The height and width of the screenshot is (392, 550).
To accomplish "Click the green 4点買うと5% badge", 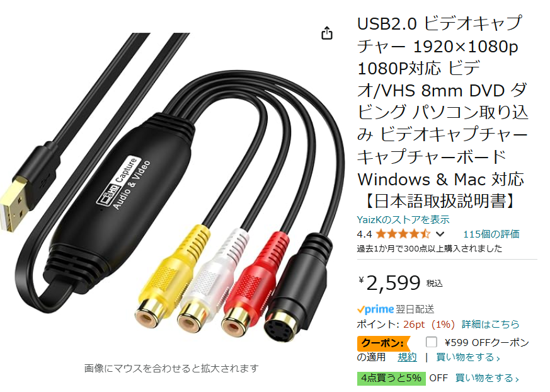I will (x=391, y=378).
